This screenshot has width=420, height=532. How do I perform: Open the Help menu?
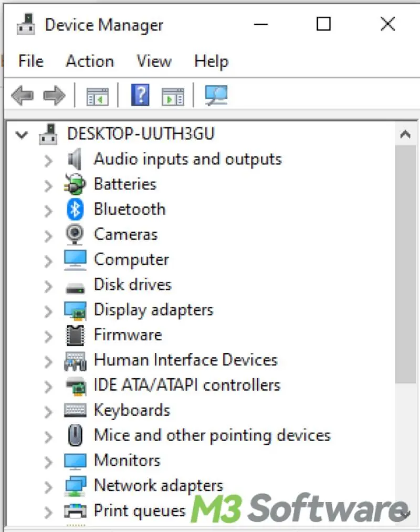tap(212, 62)
